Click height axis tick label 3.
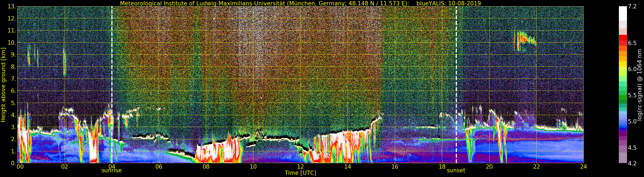 pos(13,127)
